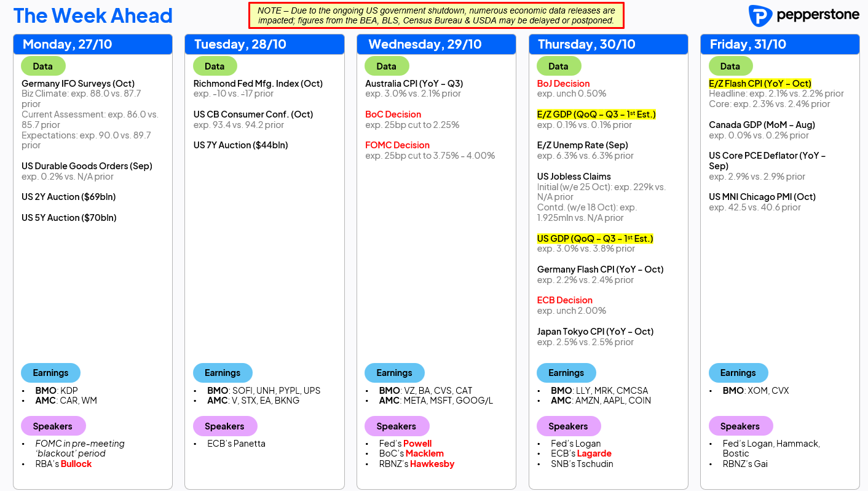Screen dimensions: 868x491
Task: Click the purple Speakers label under Wednesday
Action: 397,426
